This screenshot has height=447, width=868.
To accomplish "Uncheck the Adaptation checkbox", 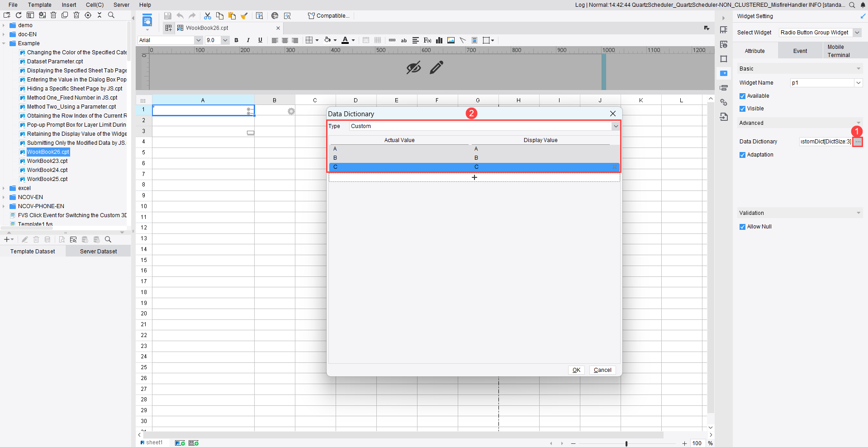I will point(742,155).
